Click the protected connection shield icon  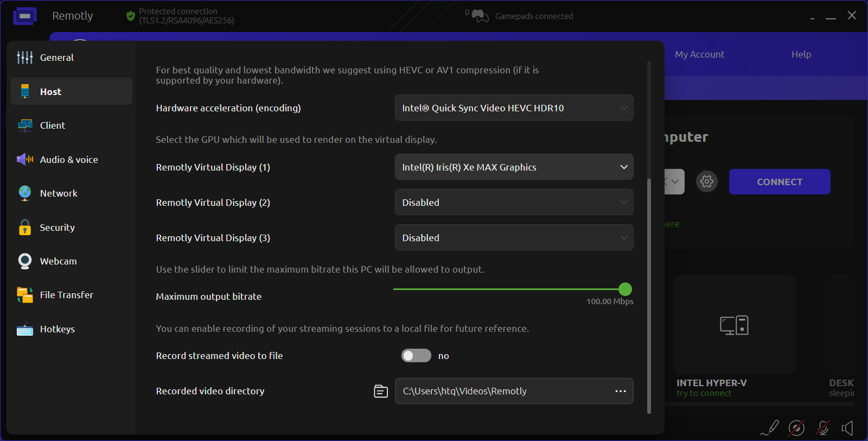tap(131, 16)
